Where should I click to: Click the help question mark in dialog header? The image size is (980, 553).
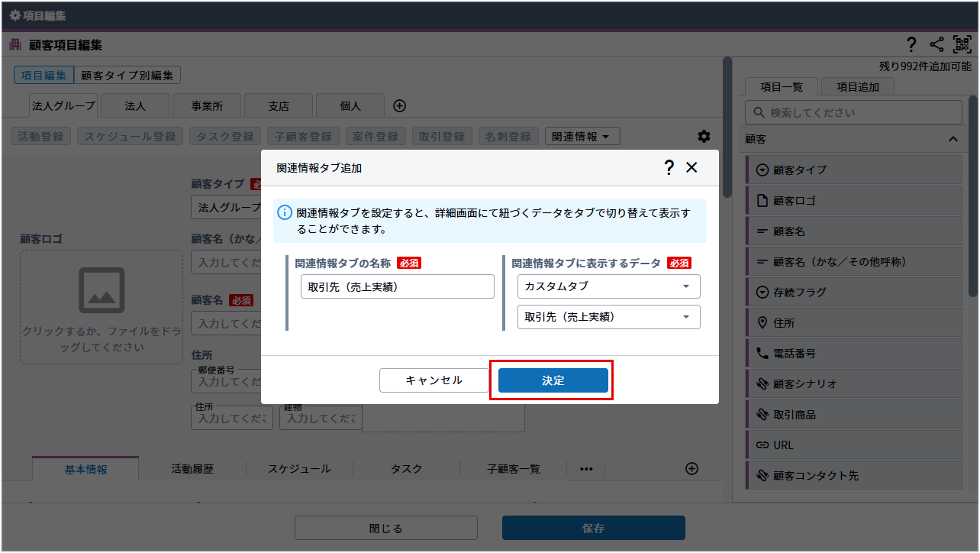click(x=669, y=168)
